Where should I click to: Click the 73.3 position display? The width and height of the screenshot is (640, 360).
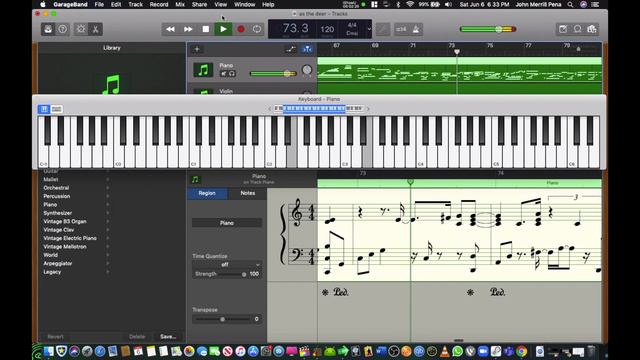[x=296, y=28]
